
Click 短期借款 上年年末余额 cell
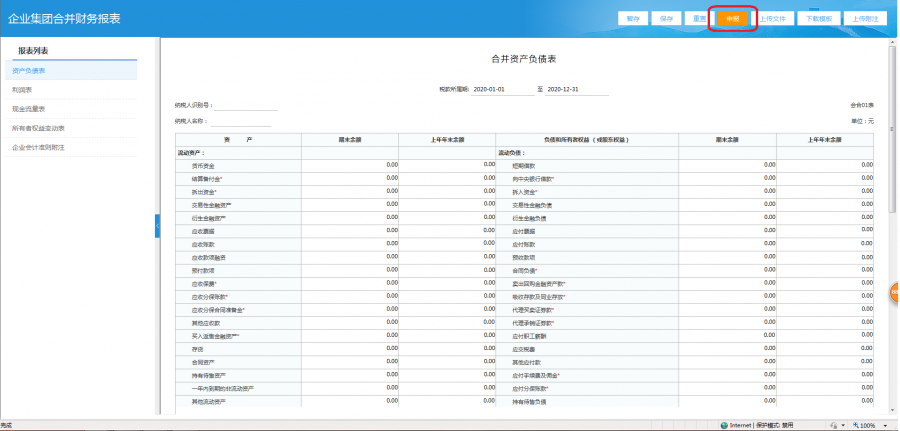point(825,166)
